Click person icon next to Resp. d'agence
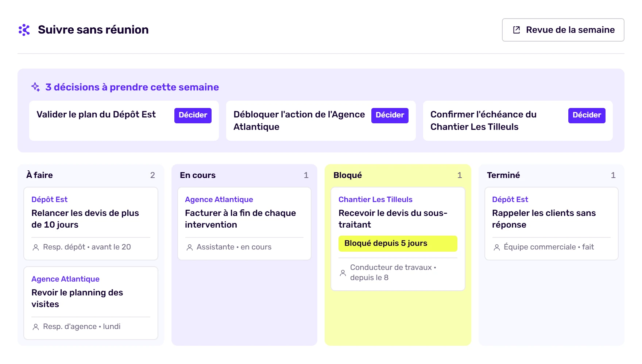The image size is (642, 364). pos(36,327)
